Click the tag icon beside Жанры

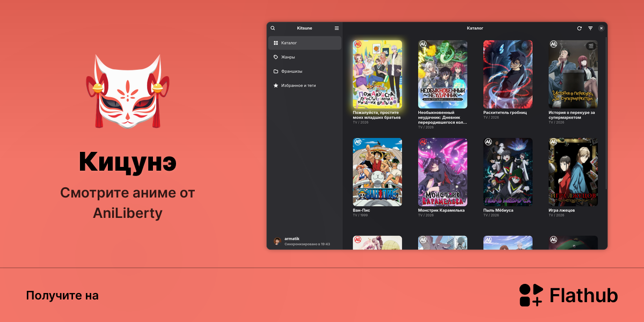[276, 57]
